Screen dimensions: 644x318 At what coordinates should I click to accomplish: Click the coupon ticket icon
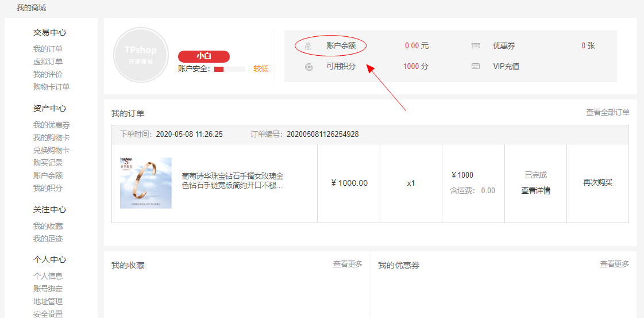coord(476,46)
